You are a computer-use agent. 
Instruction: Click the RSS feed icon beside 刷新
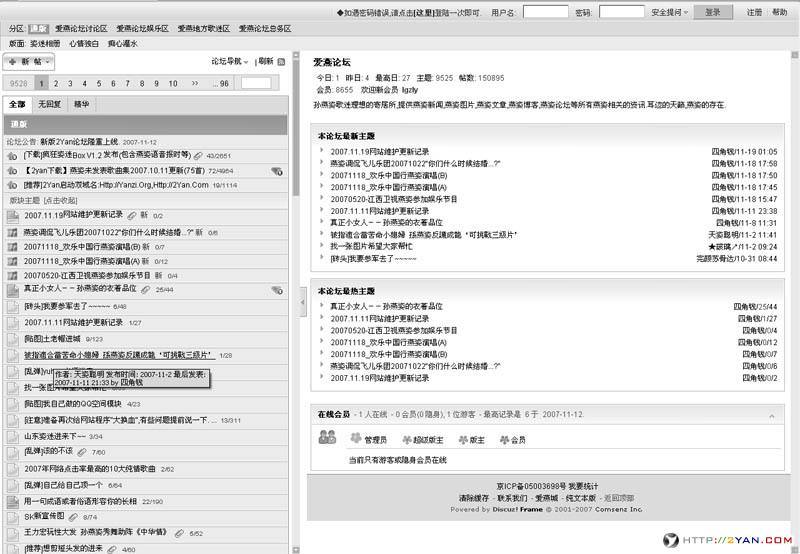tap(282, 62)
